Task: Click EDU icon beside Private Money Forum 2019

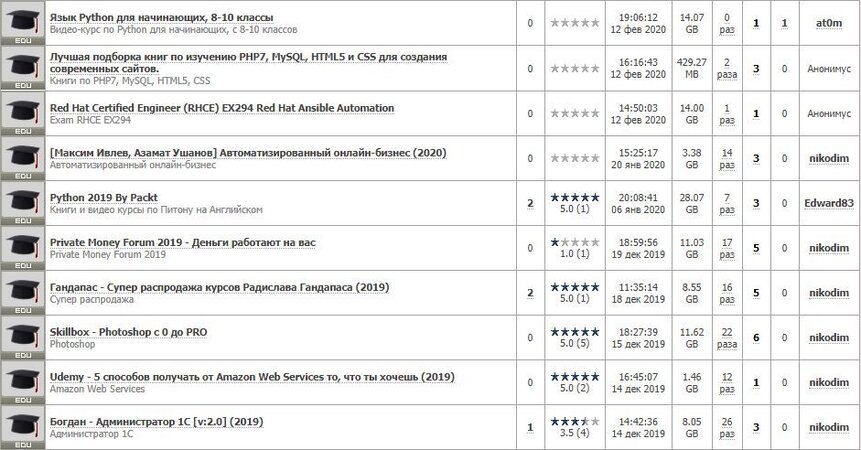Action: 21,247
